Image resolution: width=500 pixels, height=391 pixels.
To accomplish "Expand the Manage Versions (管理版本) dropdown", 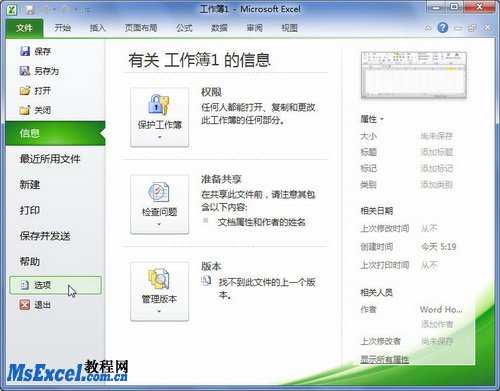I will coord(160,292).
